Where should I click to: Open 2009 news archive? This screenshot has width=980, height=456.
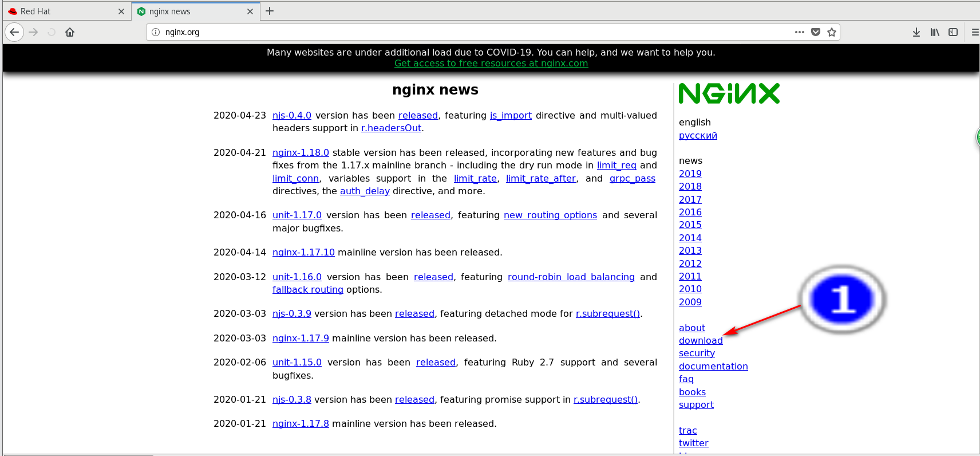coord(690,302)
